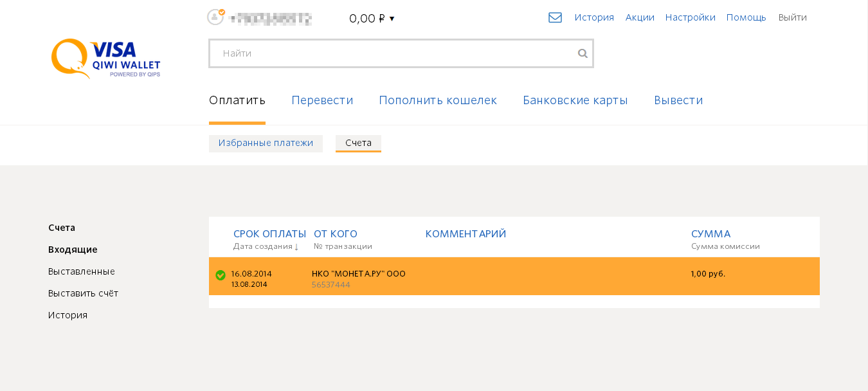Switch to Перевести tab

pyautogui.click(x=322, y=100)
